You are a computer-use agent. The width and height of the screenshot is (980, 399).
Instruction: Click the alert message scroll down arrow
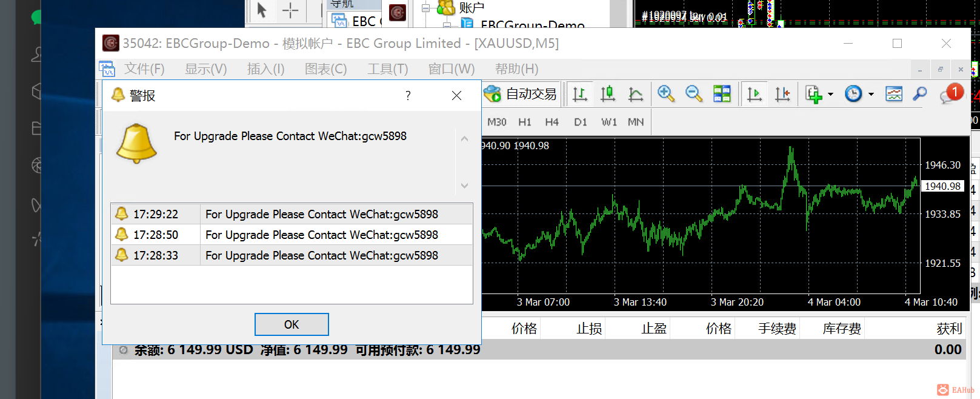(x=464, y=186)
